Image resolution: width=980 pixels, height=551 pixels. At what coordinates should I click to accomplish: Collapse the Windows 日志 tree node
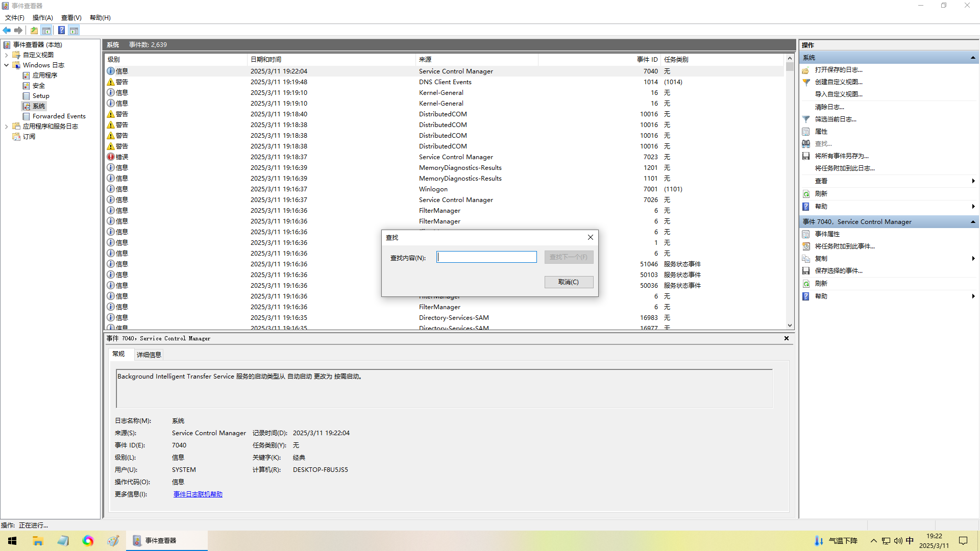6,65
